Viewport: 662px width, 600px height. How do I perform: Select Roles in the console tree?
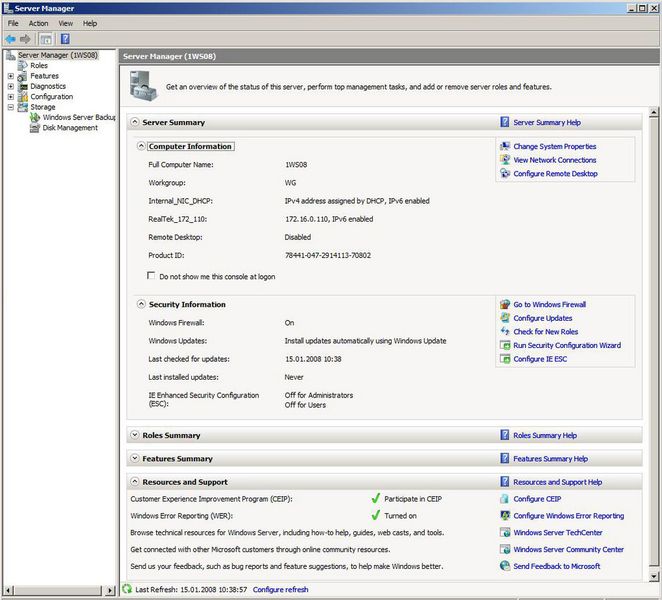point(39,65)
